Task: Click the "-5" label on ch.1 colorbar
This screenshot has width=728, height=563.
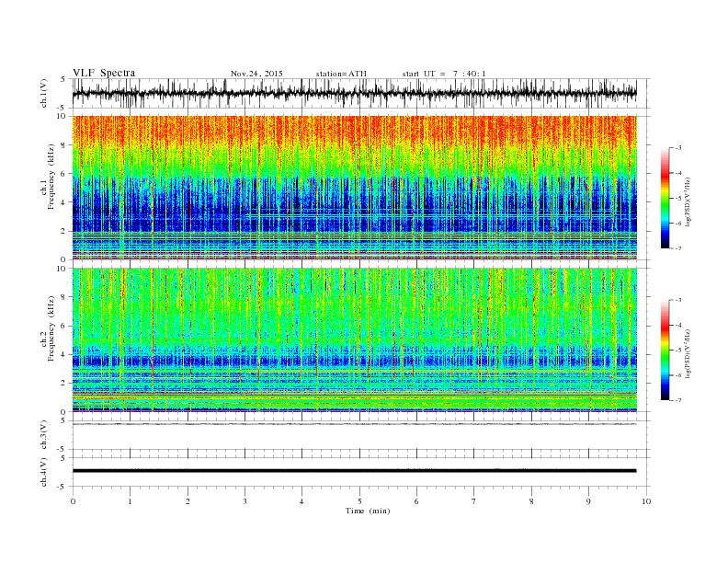Action: [678, 199]
